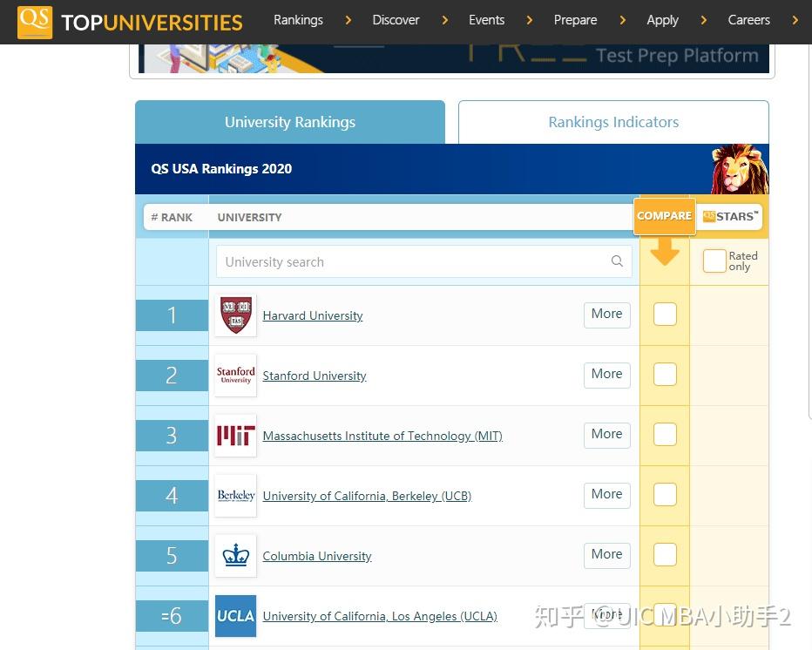This screenshot has width=812, height=650.
Task: Enable the Rated only checkbox
Action: [714, 261]
